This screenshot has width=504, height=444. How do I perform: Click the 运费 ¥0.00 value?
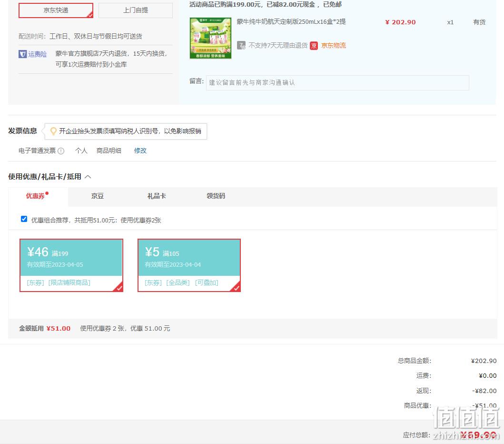pyautogui.click(x=488, y=376)
